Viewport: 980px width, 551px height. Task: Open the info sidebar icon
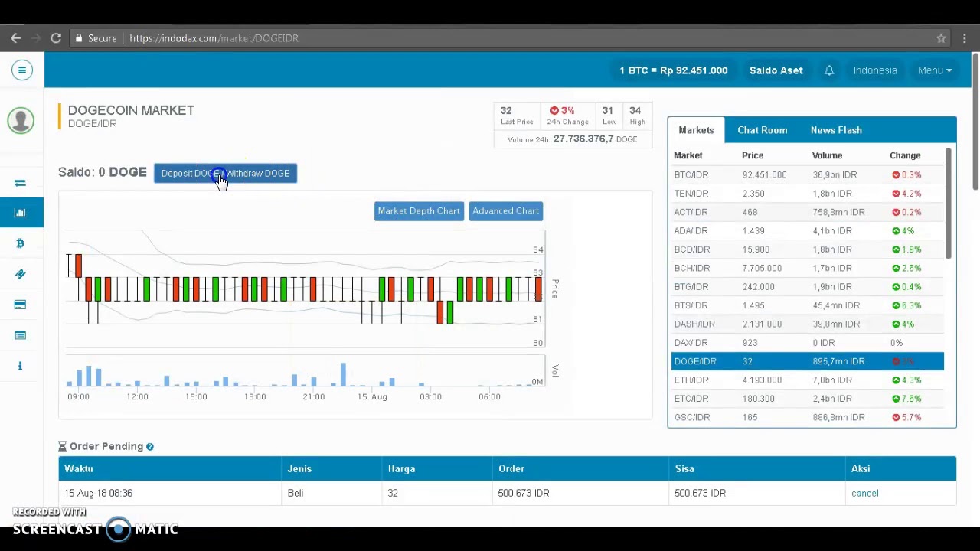[x=21, y=366]
